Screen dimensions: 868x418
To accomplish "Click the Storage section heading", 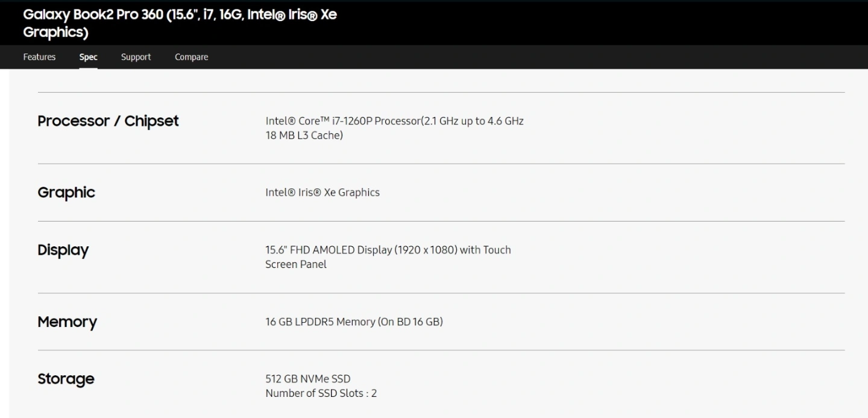I will 66,379.
